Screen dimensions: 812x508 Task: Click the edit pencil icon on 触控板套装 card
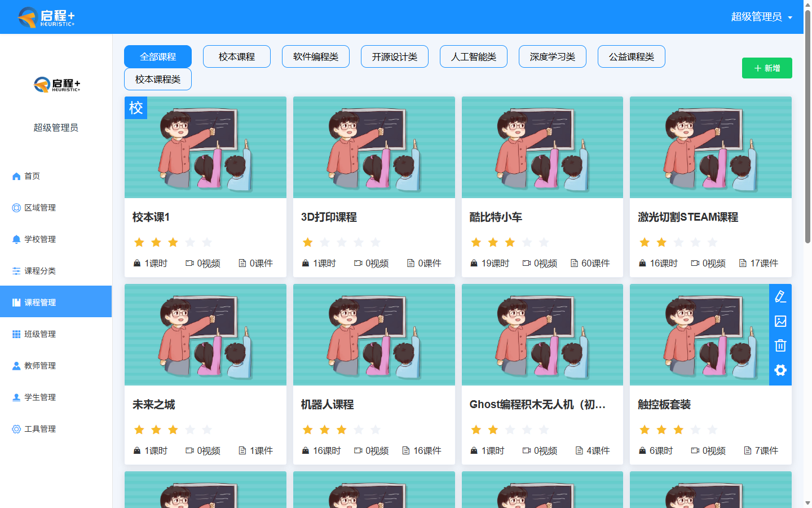coord(780,296)
